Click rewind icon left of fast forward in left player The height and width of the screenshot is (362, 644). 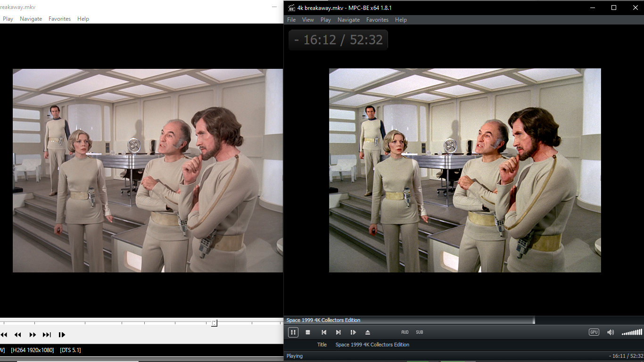coord(18,335)
